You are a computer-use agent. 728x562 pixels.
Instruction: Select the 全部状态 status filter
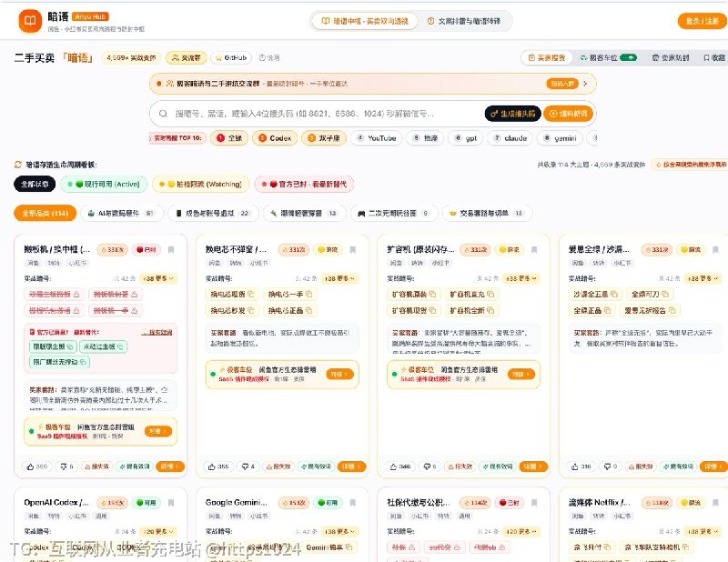pyautogui.click(x=35, y=184)
